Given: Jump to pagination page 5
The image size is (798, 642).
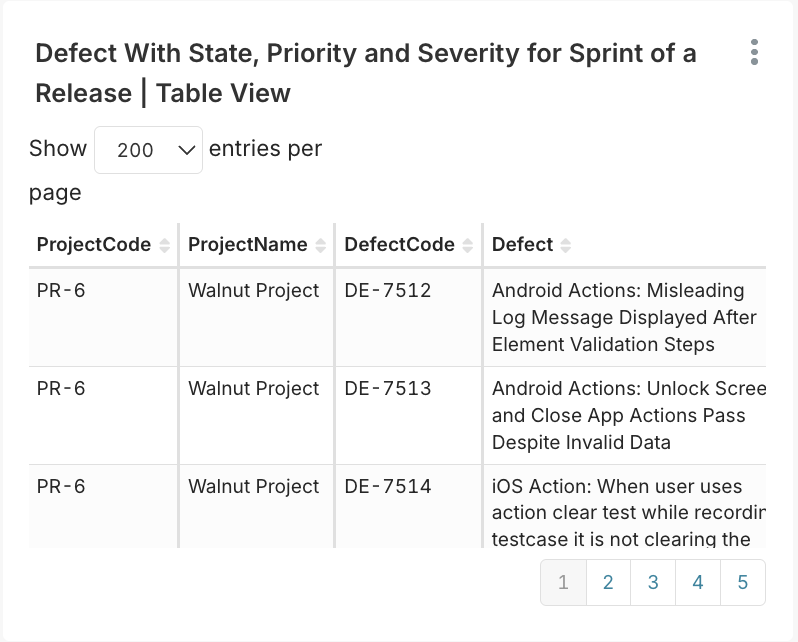Looking at the screenshot, I should [x=742, y=582].
